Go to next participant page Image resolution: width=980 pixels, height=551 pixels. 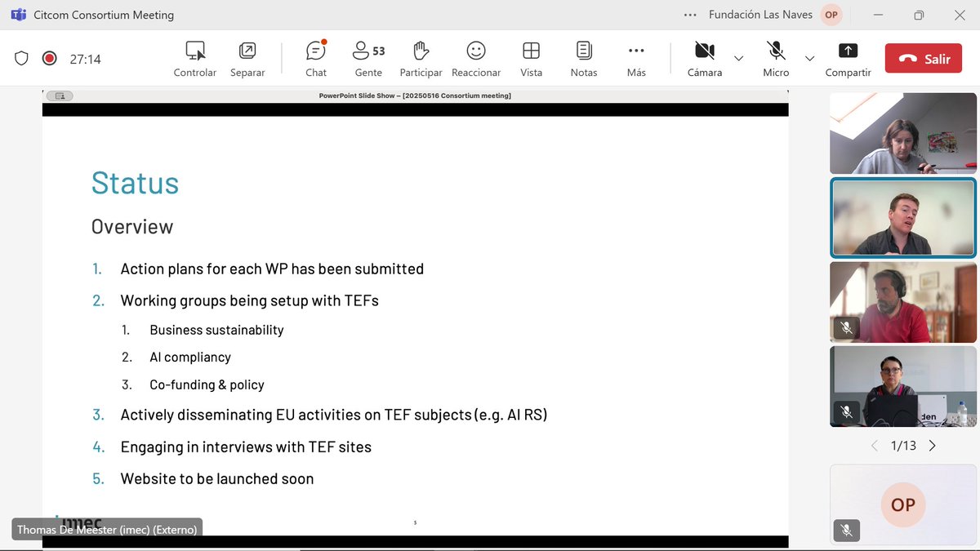click(932, 446)
